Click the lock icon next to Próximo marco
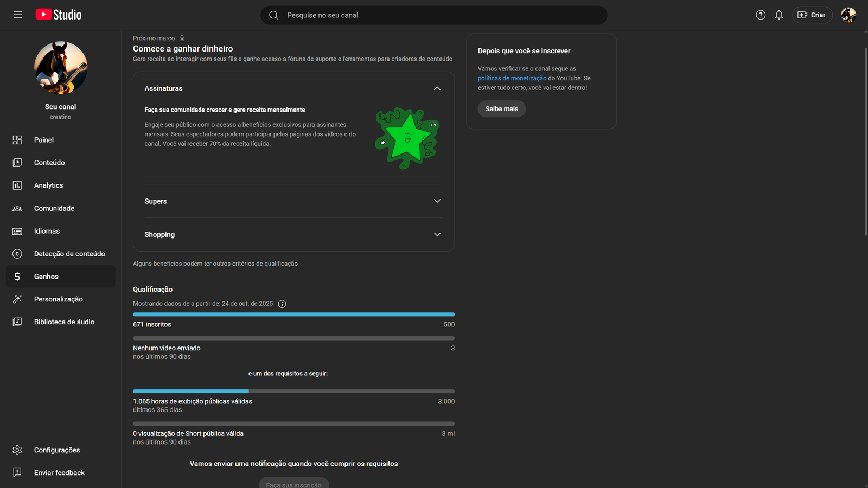Screen dimensions: 868x488 click(182, 38)
